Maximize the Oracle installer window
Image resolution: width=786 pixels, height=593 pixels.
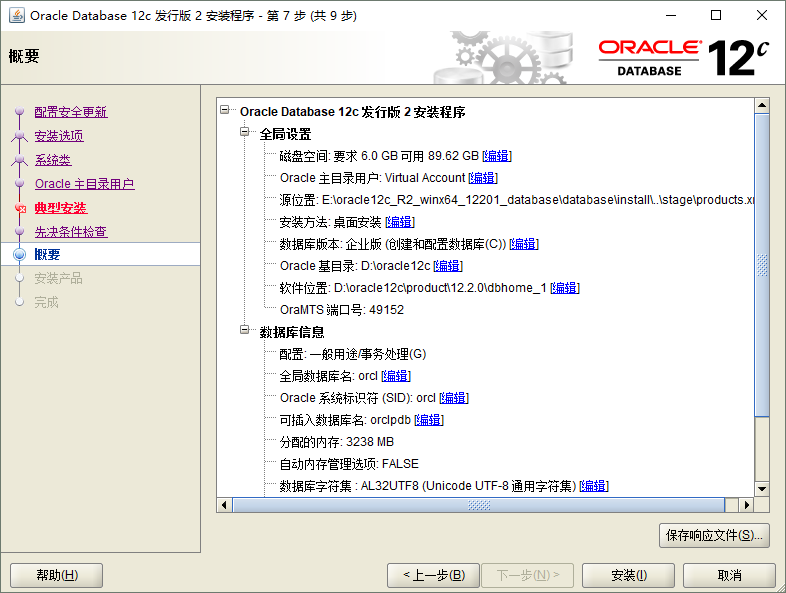[716, 16]
